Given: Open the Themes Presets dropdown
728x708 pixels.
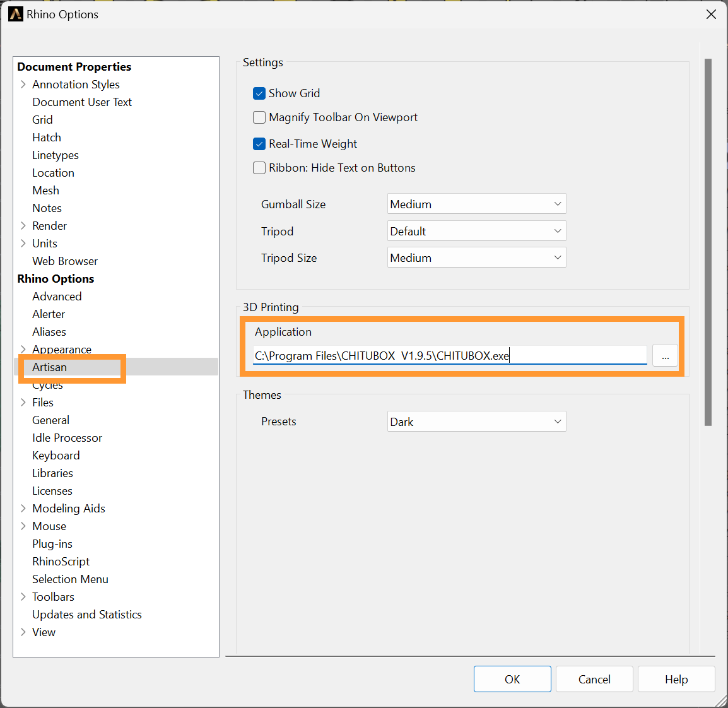Looking at the screenshot, I should click(x=476, y=422).
